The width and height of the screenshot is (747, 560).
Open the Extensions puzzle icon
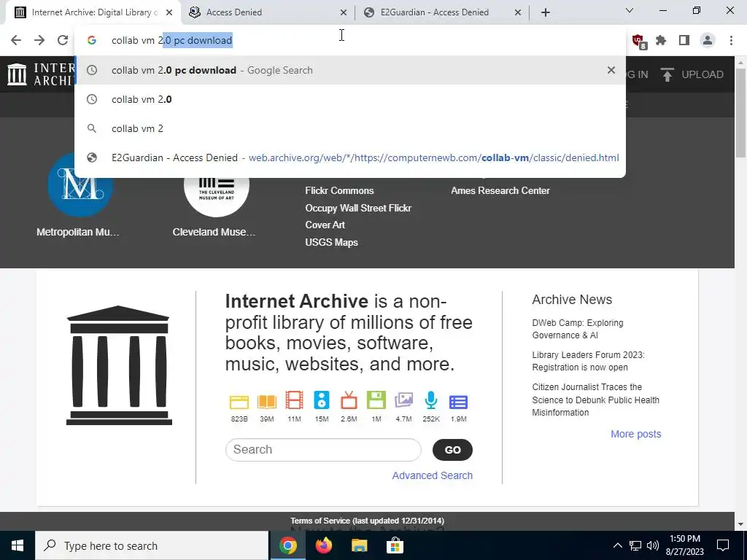[661, 41]
